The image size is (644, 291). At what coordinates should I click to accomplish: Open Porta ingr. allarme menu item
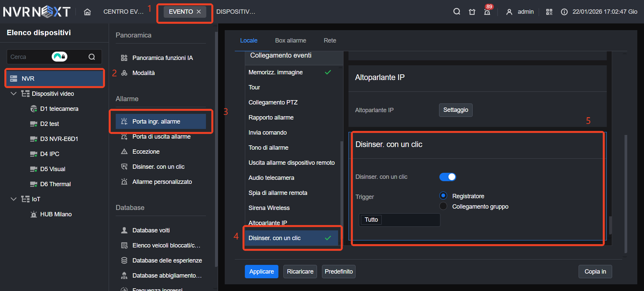161,121
